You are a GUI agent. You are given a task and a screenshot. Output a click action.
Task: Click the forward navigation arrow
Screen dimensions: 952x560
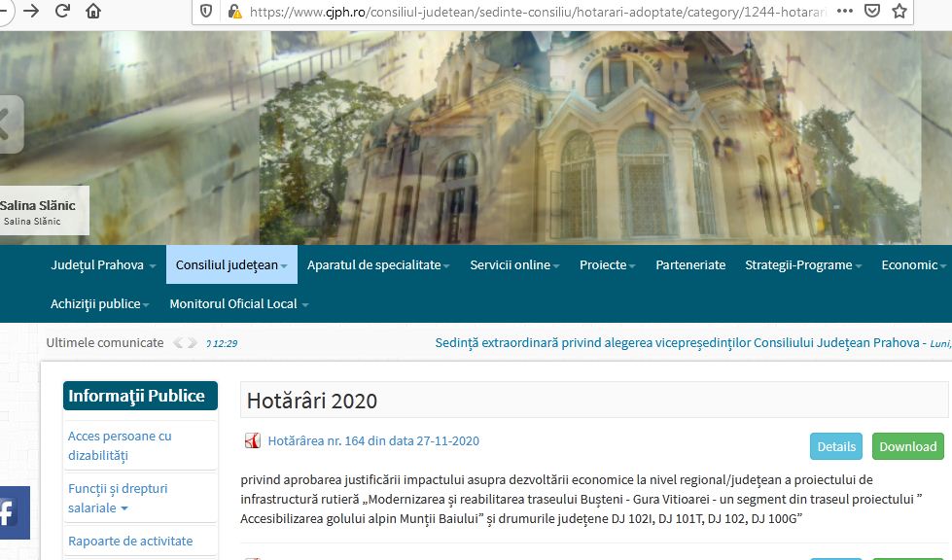(31, 11)
